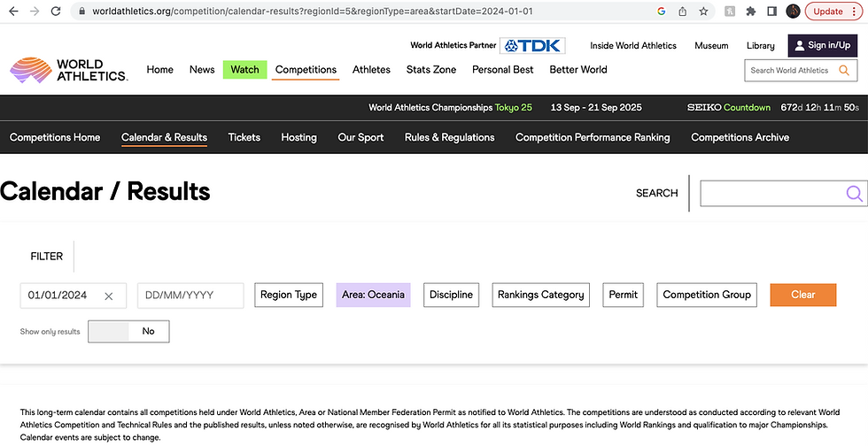Select the Competitions Home tab
The width and height of the screenshot is (868, 446).
click(55, 137)
